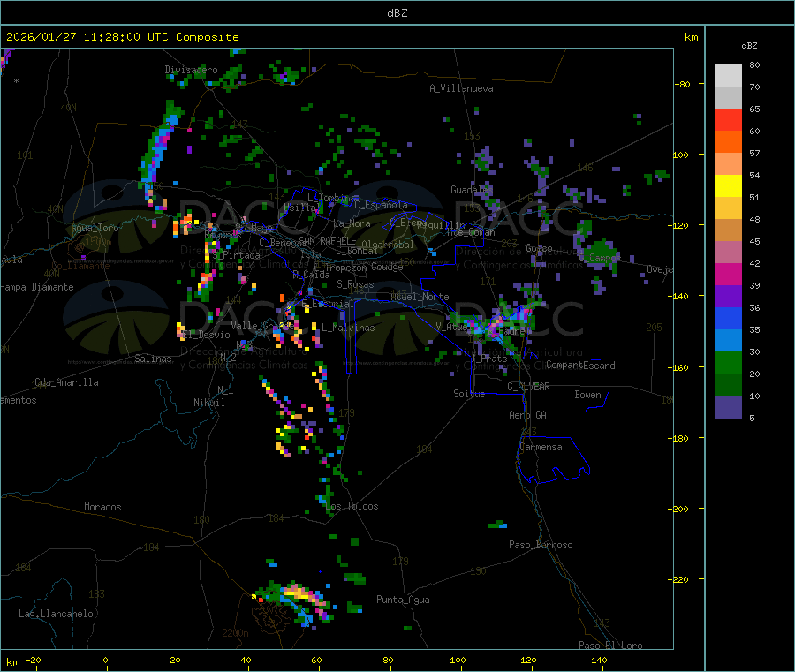
Task: Choose the purple 5-10 dBZ legend swatch
Action: [x=728, y=407]
